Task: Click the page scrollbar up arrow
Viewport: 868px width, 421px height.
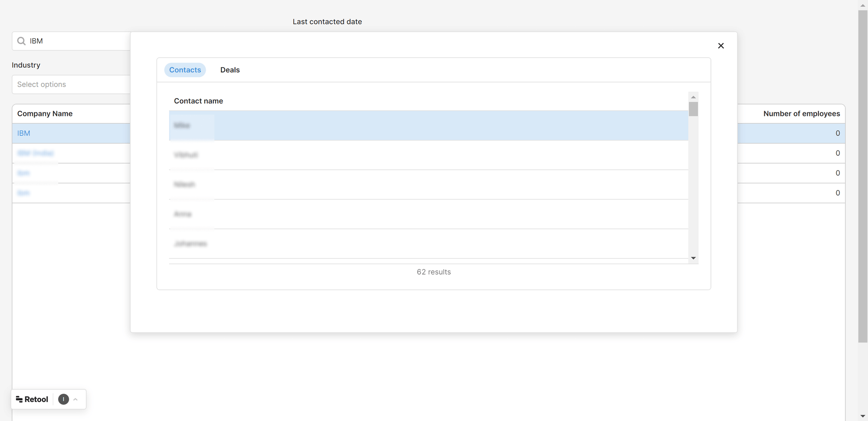Action: coord(863,5)
